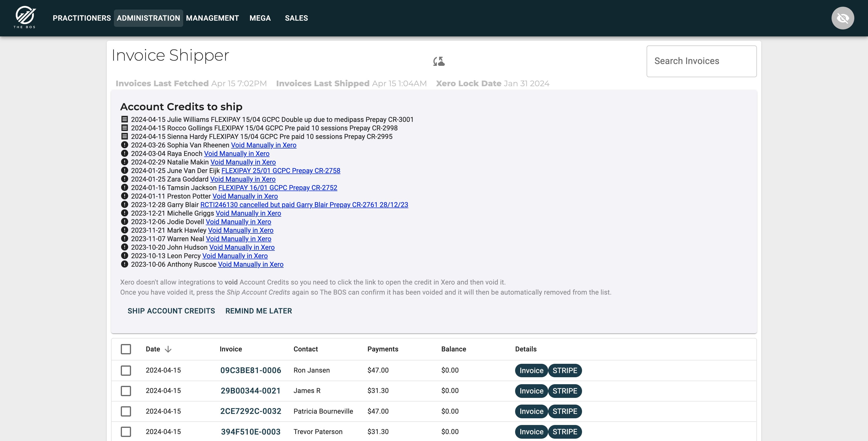Click the receipt icon beside Rocco Gollings credit

[x=124, y=128]
